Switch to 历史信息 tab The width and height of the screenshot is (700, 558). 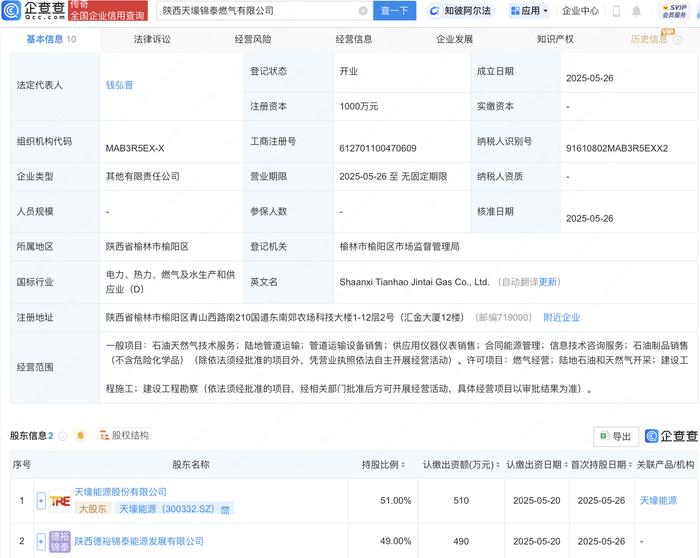coord(649,39)
